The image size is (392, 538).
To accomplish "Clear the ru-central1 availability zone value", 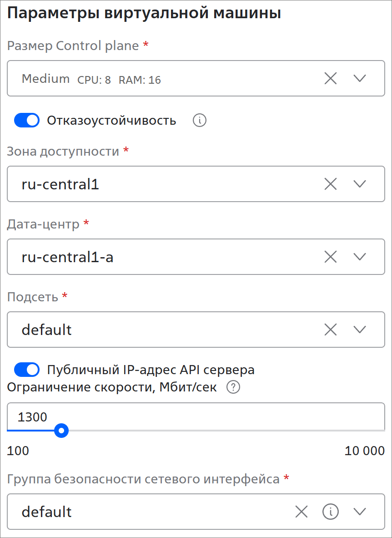I will pyautogui.click(x=331, y=184).
